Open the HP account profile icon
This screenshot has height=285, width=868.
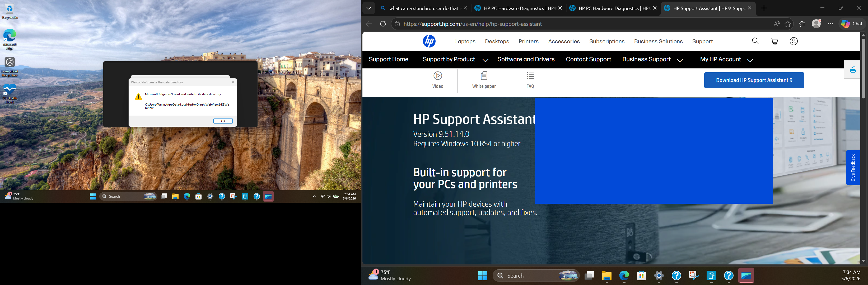[x=794, y=41]
